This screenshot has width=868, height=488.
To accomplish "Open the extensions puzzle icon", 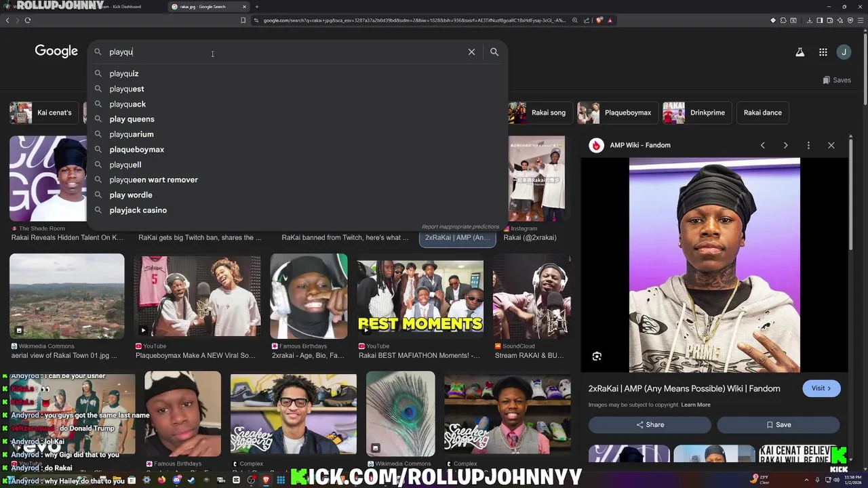I will pos(783,20).
